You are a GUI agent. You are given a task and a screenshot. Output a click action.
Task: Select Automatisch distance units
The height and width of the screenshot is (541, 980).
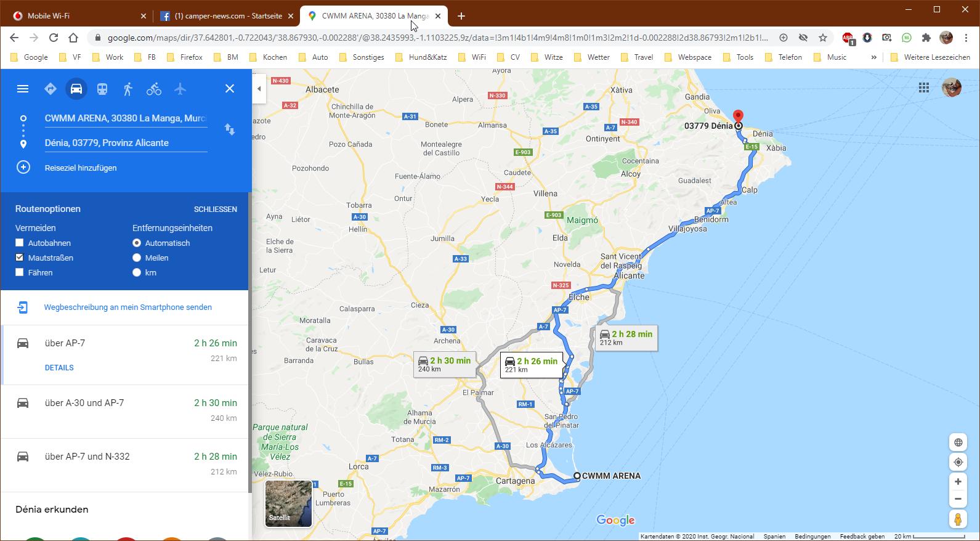click(x=137, y=243)
